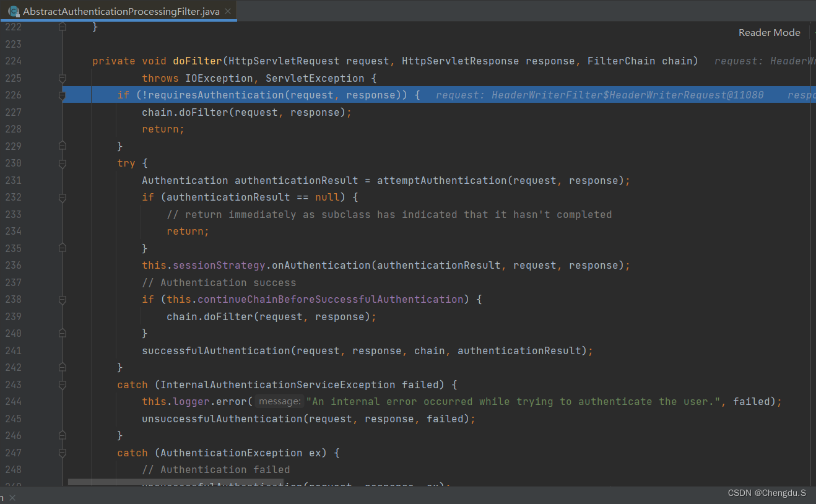
Task: Click logger field on line 244
Action: (x=191, y=401)
